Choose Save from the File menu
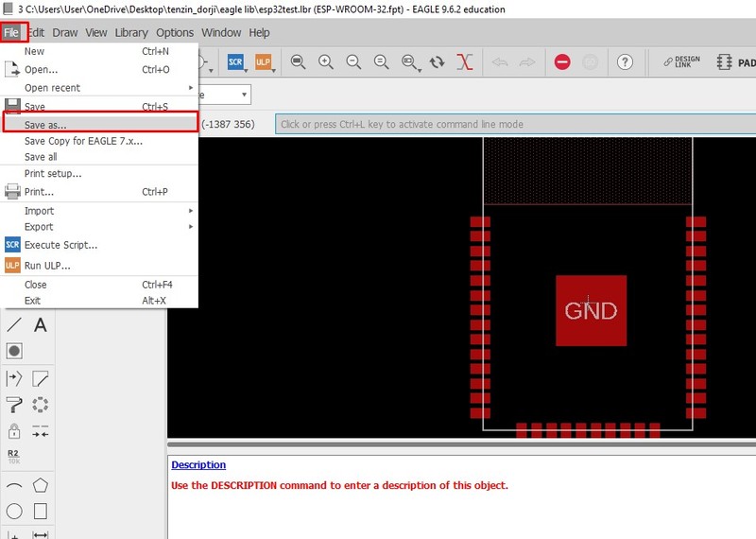 click(99, 106)
